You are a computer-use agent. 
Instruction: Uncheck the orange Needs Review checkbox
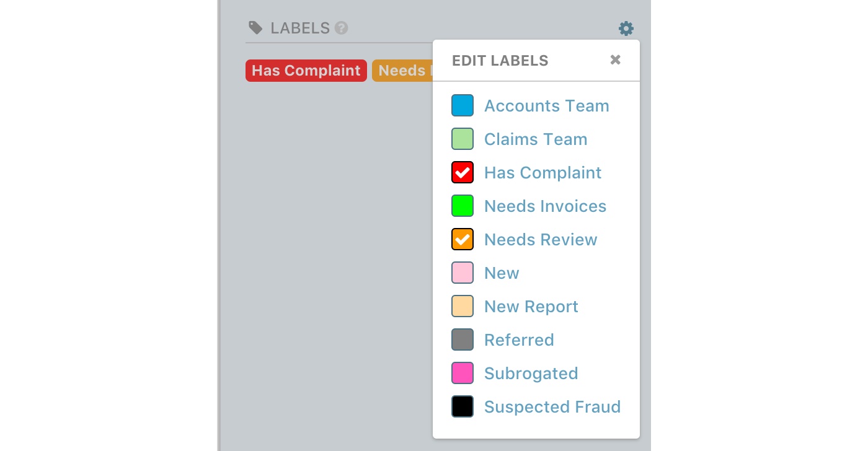coord(463,240)
